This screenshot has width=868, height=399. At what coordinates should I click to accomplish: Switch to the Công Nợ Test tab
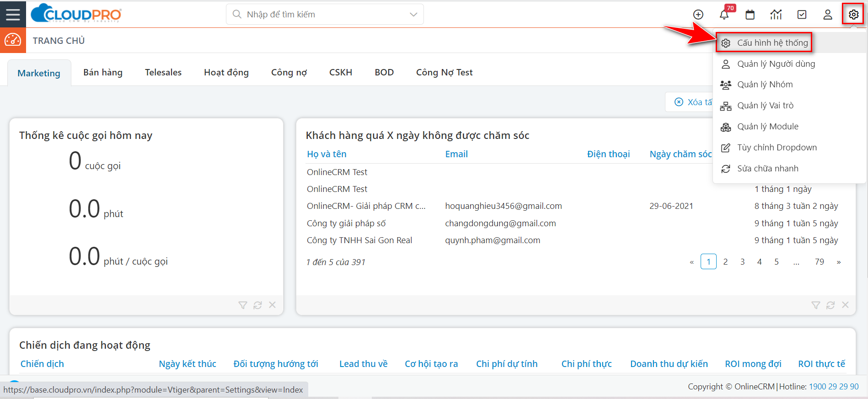click(445, 72)
